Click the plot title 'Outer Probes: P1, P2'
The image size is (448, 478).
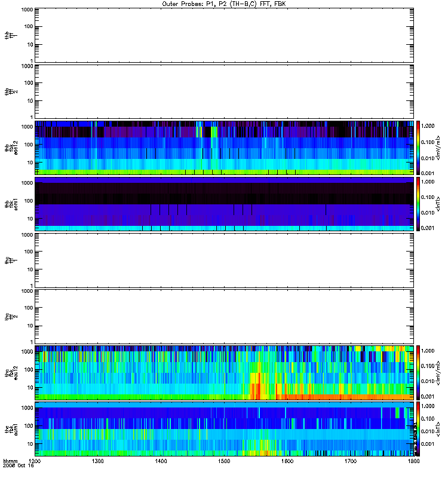point(194,4)
